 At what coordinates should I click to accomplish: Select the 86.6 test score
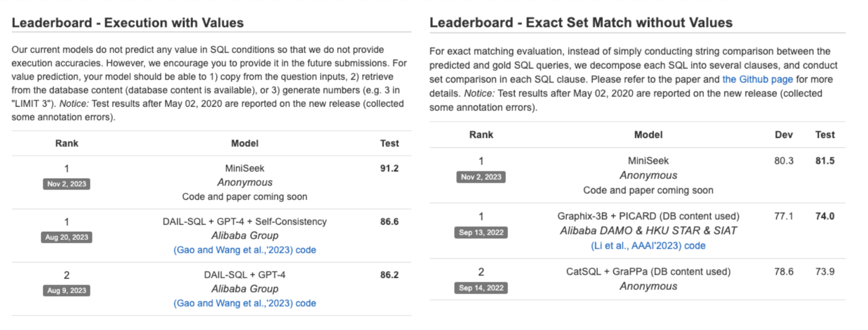[389, 221]
